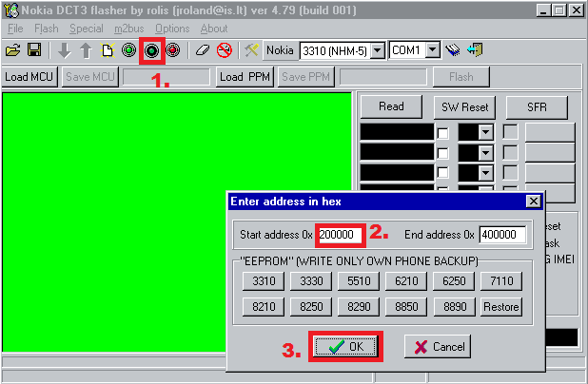Expand the black dropdown in the top row
Screen dimensions: 588x384
coord(486,133)
